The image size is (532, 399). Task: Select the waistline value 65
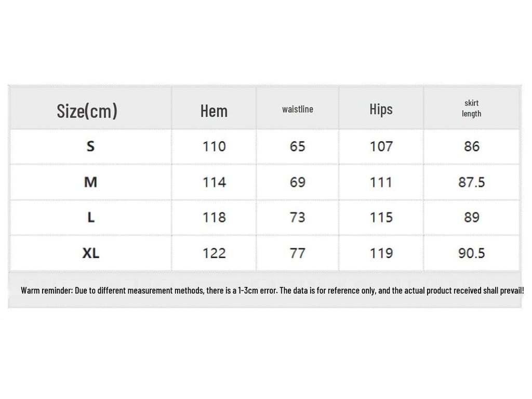(x=298, y=147)
